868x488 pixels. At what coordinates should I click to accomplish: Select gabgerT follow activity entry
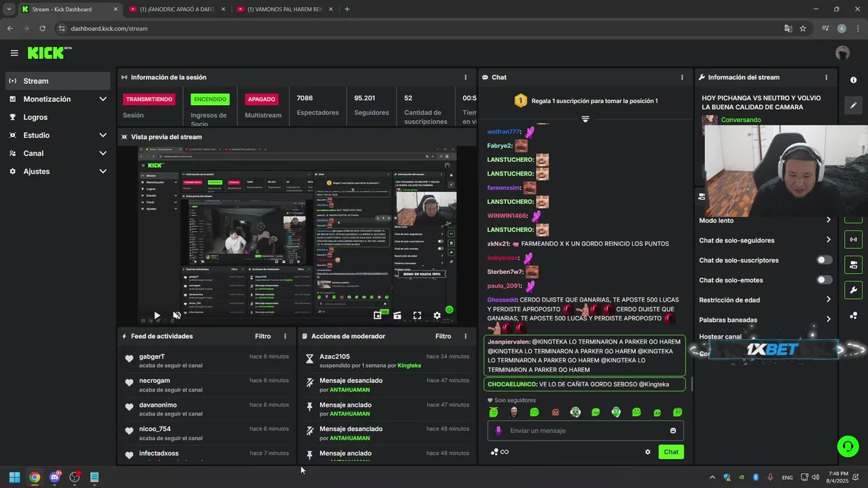tap(207, 361)
